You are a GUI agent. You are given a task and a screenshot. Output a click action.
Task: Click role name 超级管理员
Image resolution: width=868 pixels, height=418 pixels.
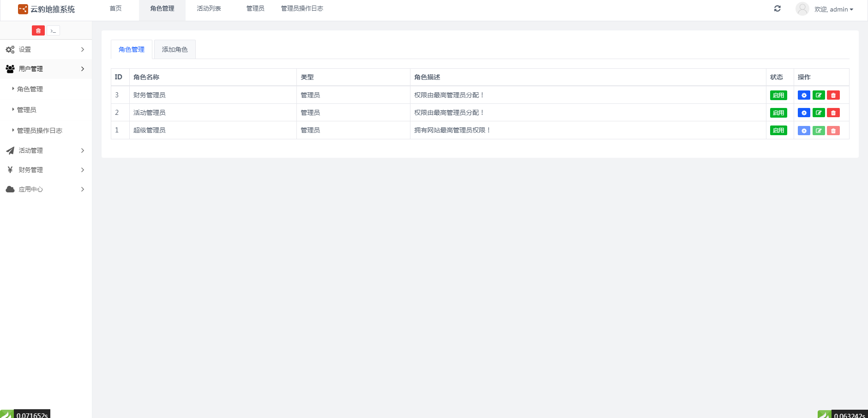click(150, 130)
